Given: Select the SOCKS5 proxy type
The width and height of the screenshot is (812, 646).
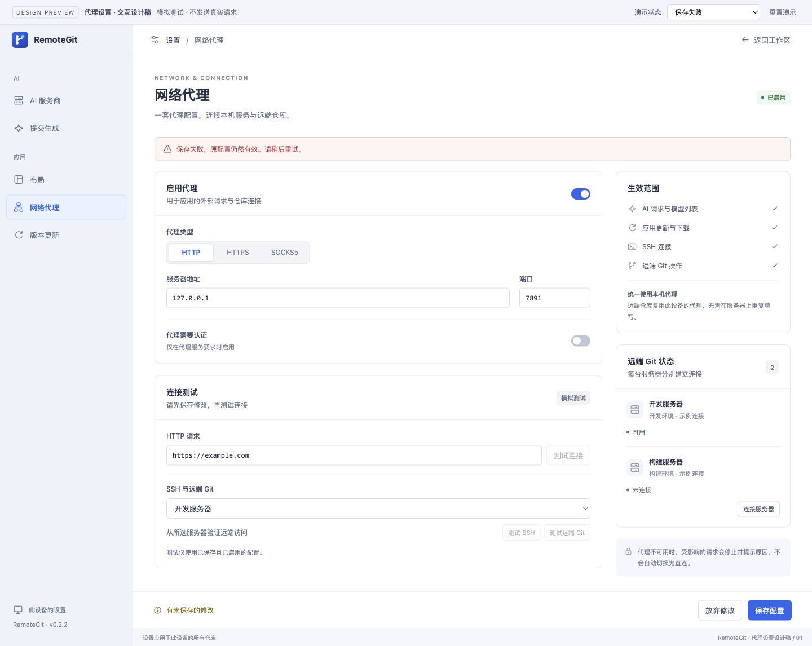Looking at the screenshot, I should (x=285, y=253).
